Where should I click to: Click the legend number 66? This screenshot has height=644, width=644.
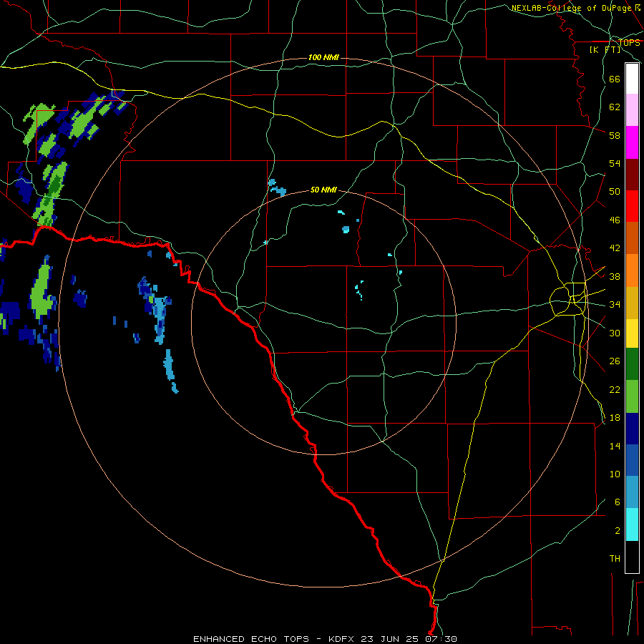[615, 79]
